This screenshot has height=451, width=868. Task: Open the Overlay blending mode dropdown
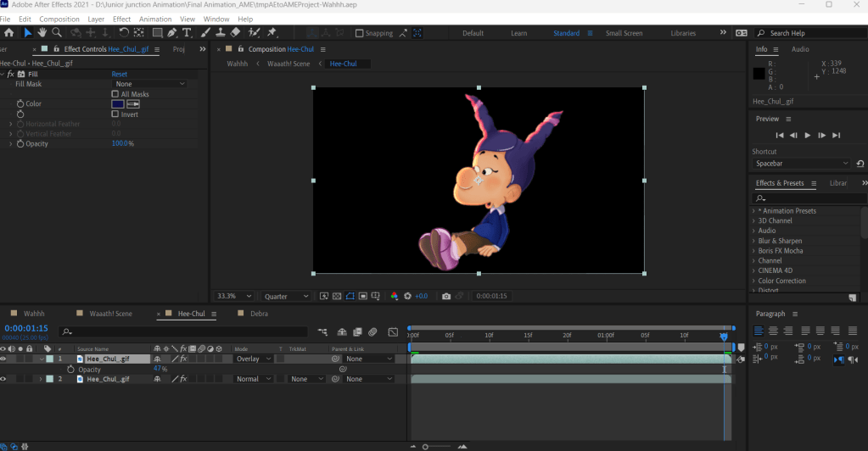coord(253,359)
